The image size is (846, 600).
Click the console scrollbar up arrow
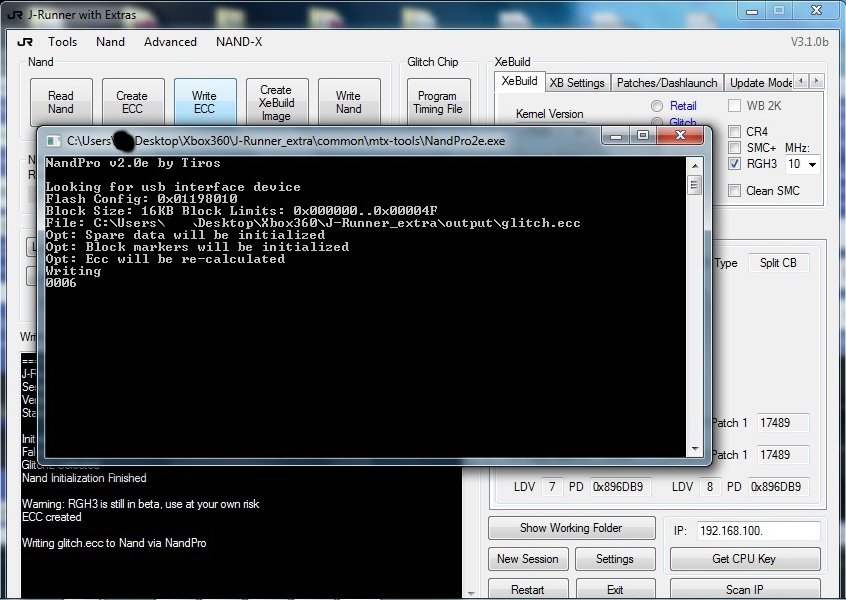(695, 166)
